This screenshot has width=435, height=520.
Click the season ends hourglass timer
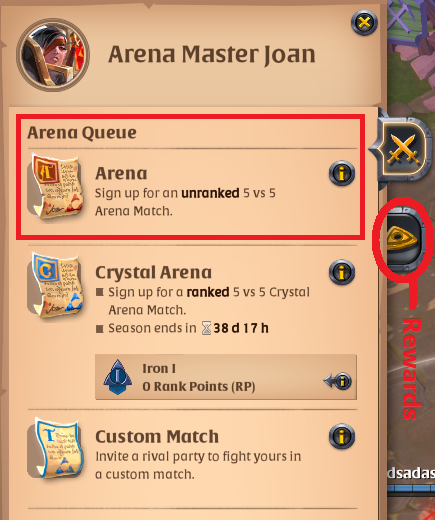pyautogui.click(x=235, y=328)
